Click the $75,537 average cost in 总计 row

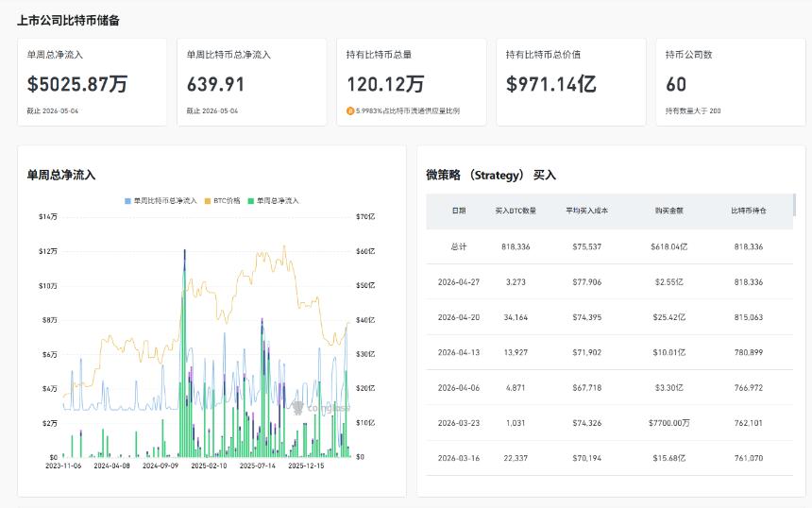click(587, 247)
